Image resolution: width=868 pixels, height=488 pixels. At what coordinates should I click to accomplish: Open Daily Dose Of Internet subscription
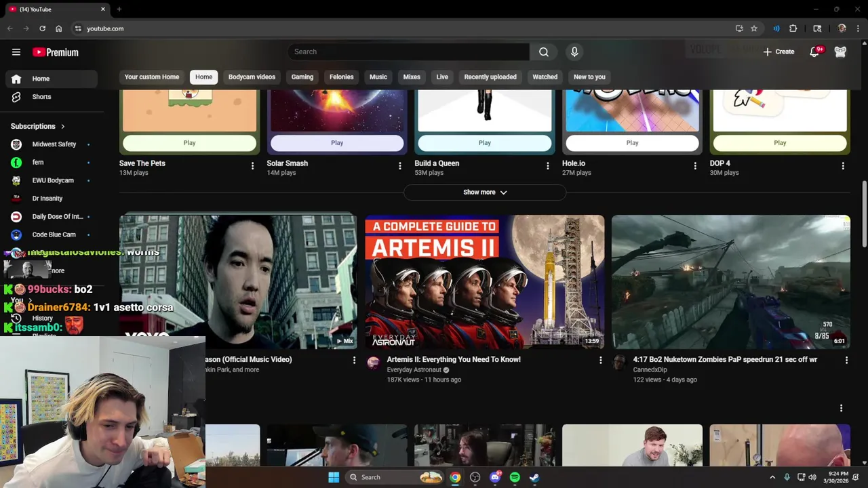tap(52, 217)
